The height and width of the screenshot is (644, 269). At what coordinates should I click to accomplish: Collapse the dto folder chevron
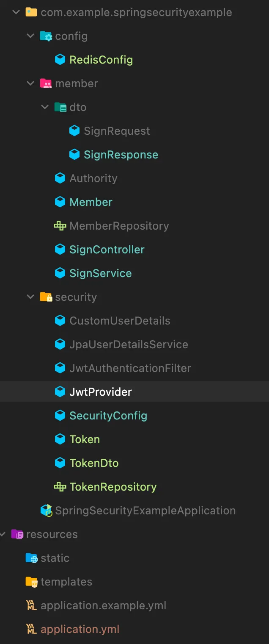click(45, 107)
